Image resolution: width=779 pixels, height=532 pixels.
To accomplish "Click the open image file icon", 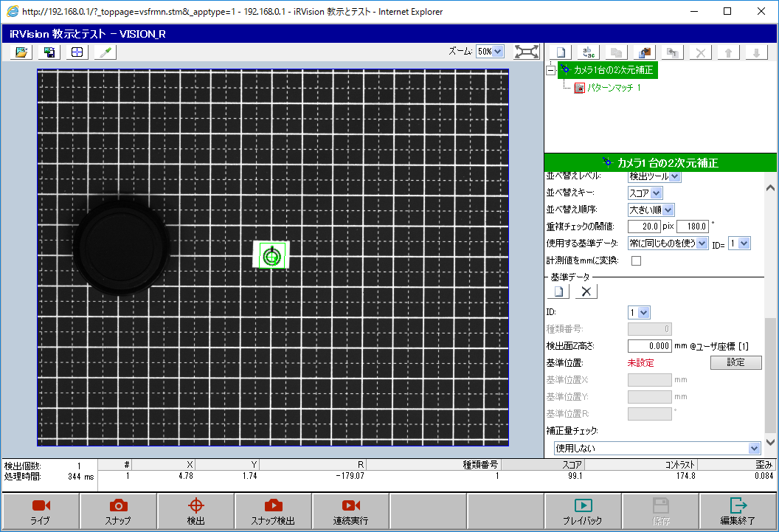I will click(22, 52).
